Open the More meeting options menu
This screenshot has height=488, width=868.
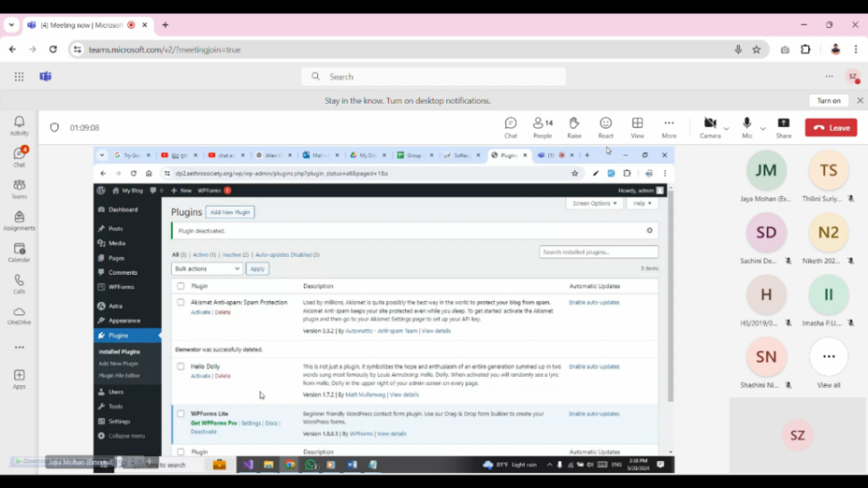coord(669,127)
